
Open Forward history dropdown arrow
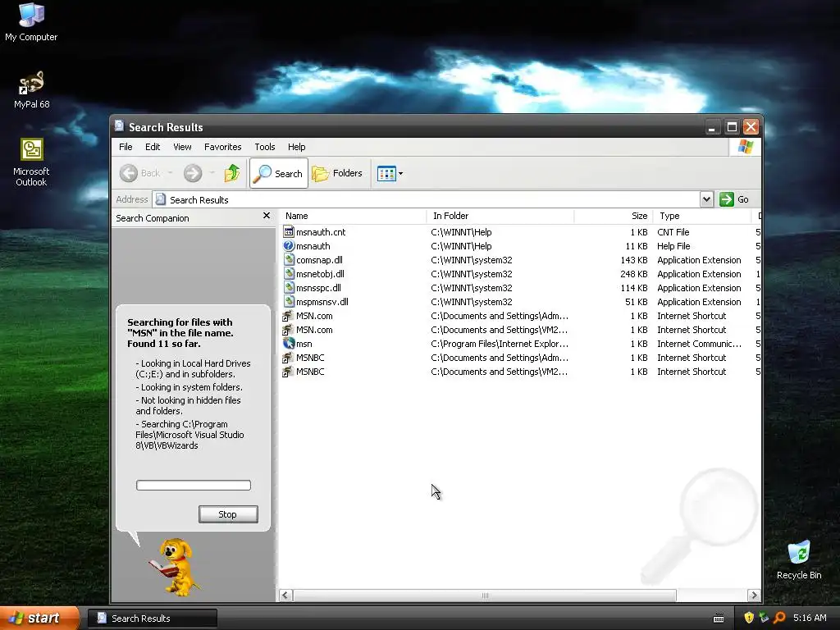click(x=212, y=173)
